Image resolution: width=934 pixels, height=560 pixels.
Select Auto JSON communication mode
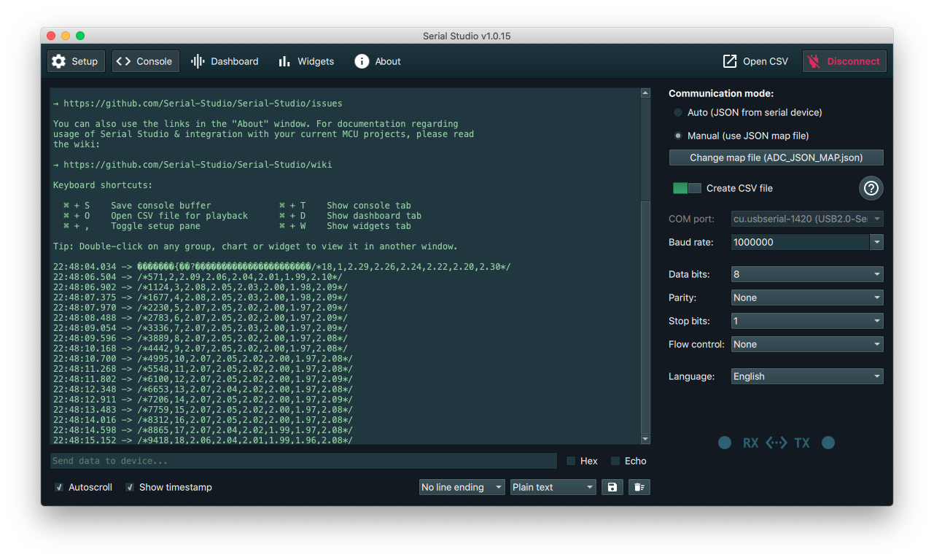pos(677,112)
